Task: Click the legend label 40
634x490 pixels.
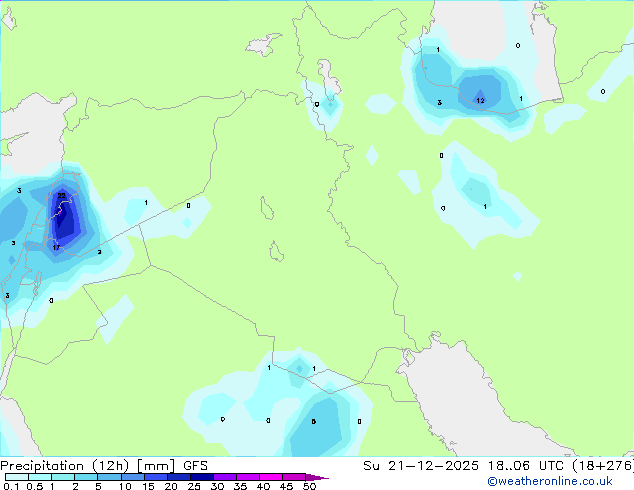Action: point(263,486)
